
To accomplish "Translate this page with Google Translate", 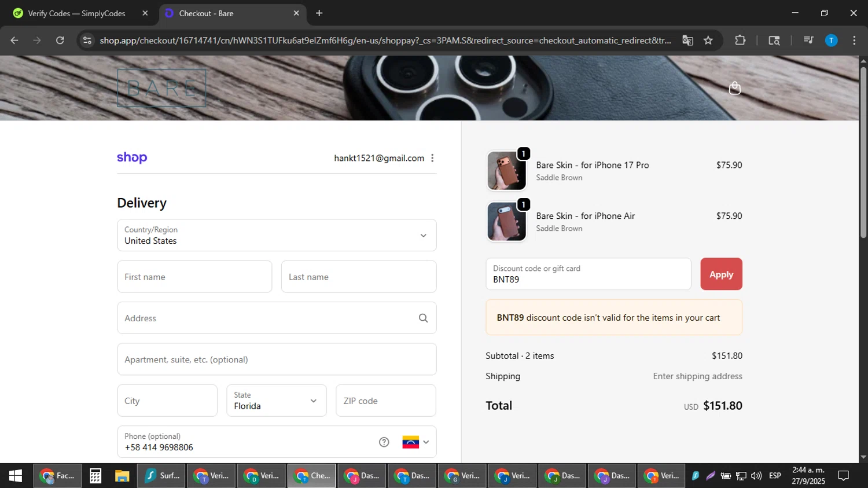I will click(x=687, y=41).
